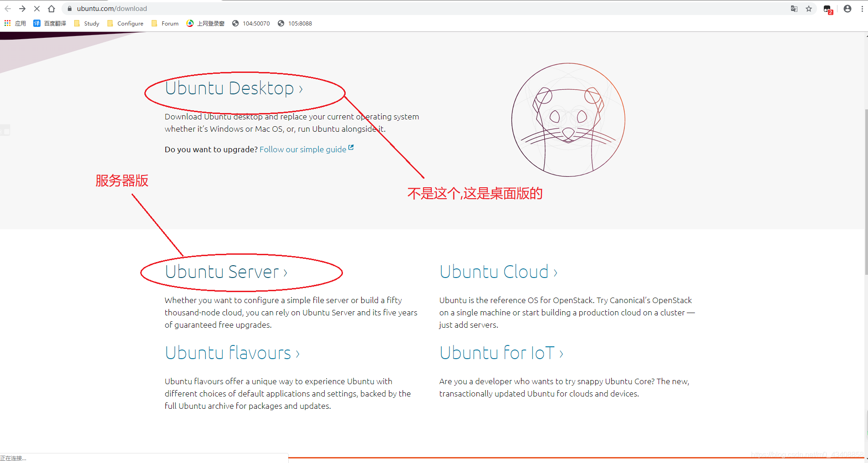Open the 105:8088 bookmark

coord(295,23)
